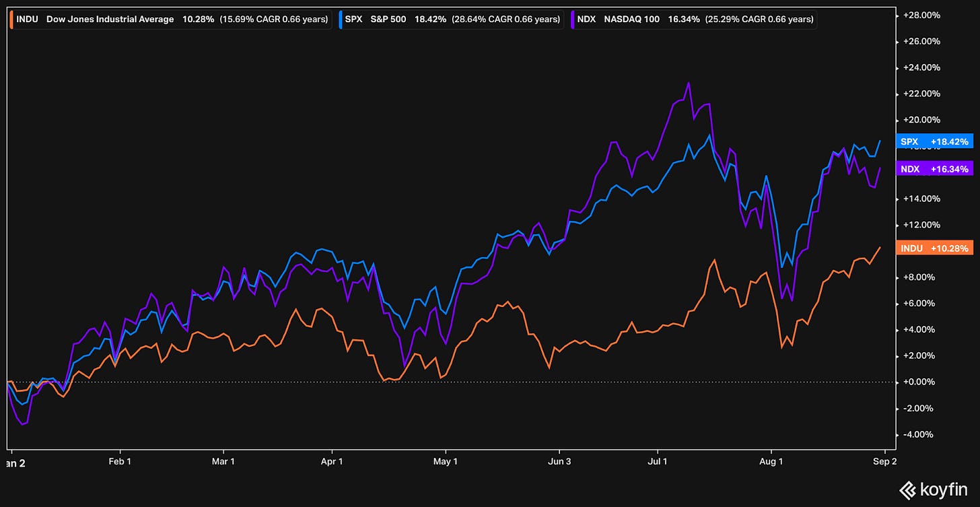Click the Jun 3 date label
The height and width of the screenshot is (507, 980).
click(x=559, y=462)
